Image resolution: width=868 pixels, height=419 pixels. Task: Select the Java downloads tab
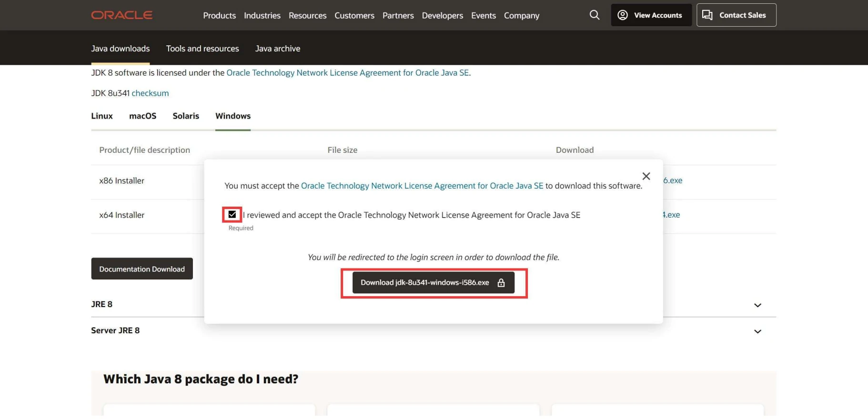[x=121, y=49]
